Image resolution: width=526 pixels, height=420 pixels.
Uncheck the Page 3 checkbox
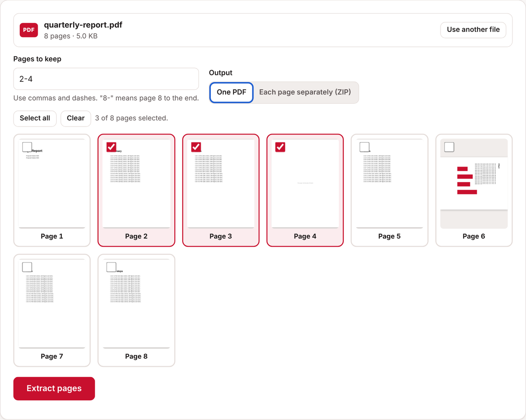196,147
